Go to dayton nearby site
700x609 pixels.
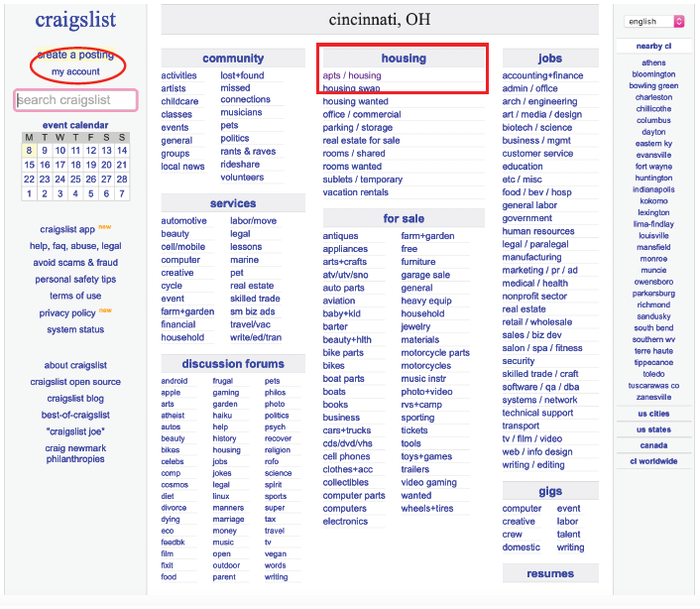pyautogui.click(x=653, y=132)
